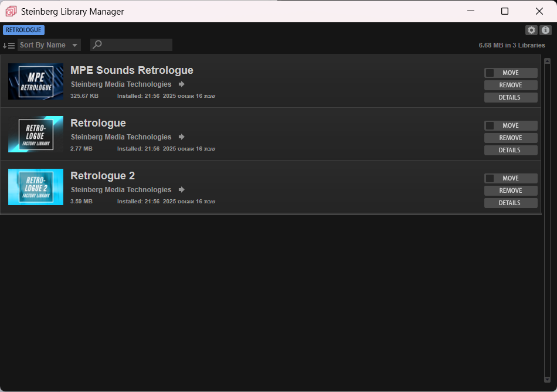Click the magnifier search icon
The width and height of the screenshot is (557, 392).
coord(97,45)
